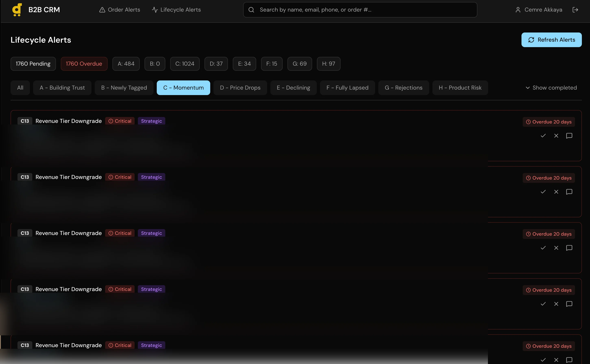Mark the first Revenue Tier Downgrade alert complete
590x364 pixels.
543,135
